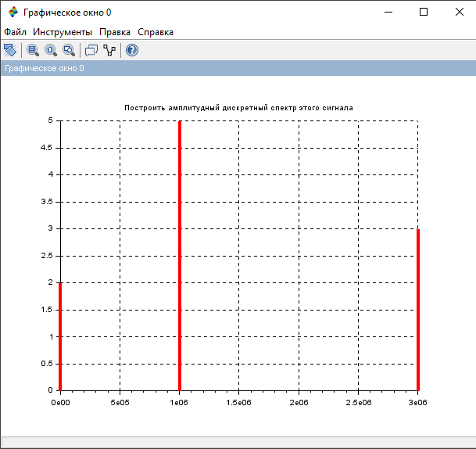The width and height of the screenshot is (476, 449).
Task: Open the Правка menu
Action: (x=115, y=32)
